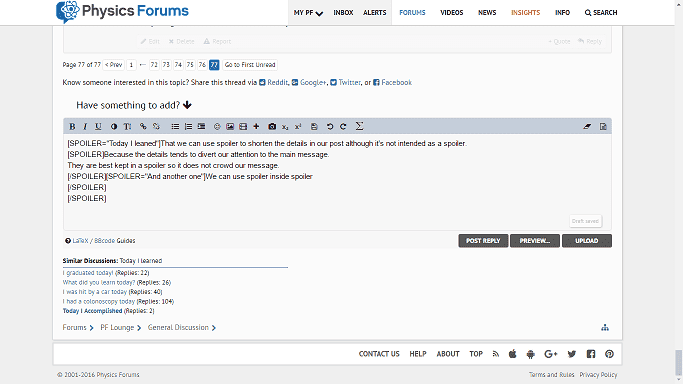Go to the INFO tab
This screenshot has height=384, width=683.
point(562,13)
